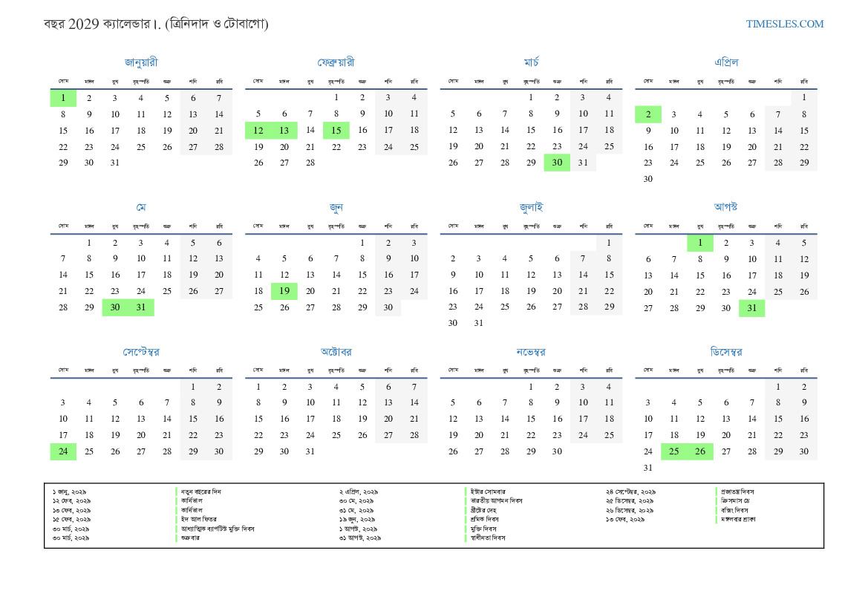This screenshot has width=868, height=614.
Task: Select highlighted August 31 date
Action: 751,307
